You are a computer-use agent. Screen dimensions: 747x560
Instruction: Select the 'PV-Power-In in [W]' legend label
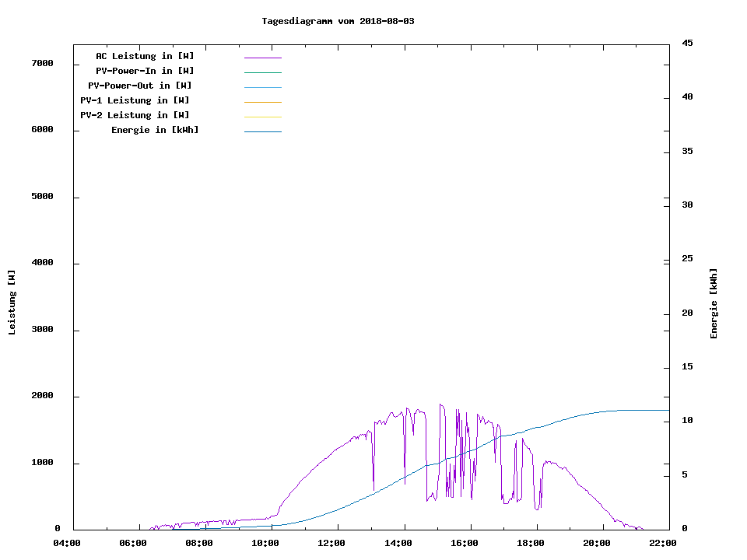[x=145, y=71]
